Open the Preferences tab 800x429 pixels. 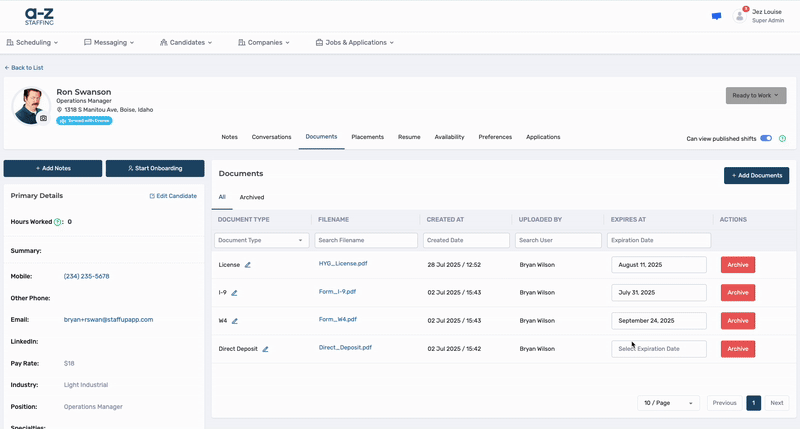click(x=495, y=137)
